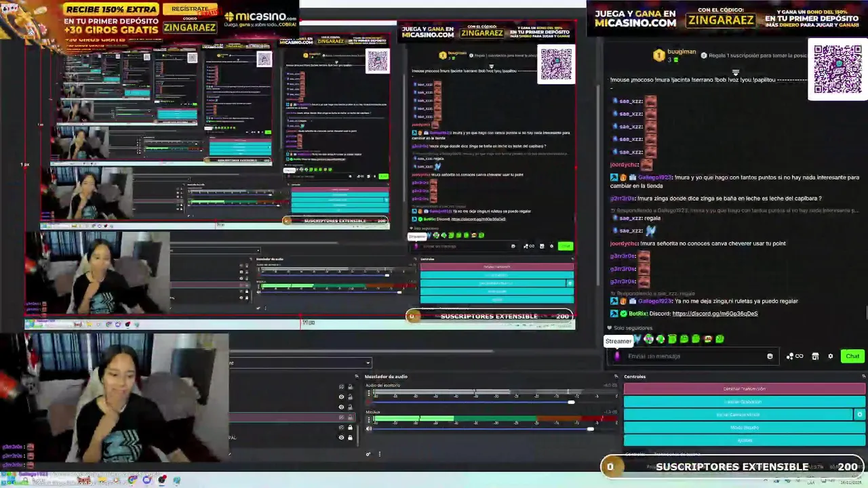The image size is (868, 488).
Task: Show the highlighted source via eye icon
Action: click(x=341, y=417)
